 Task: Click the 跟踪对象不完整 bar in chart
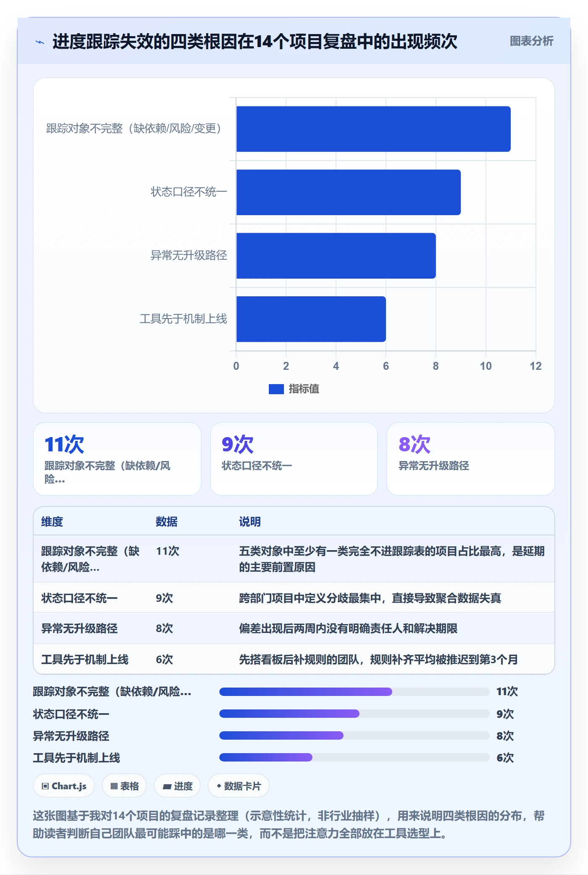[373, 129]
